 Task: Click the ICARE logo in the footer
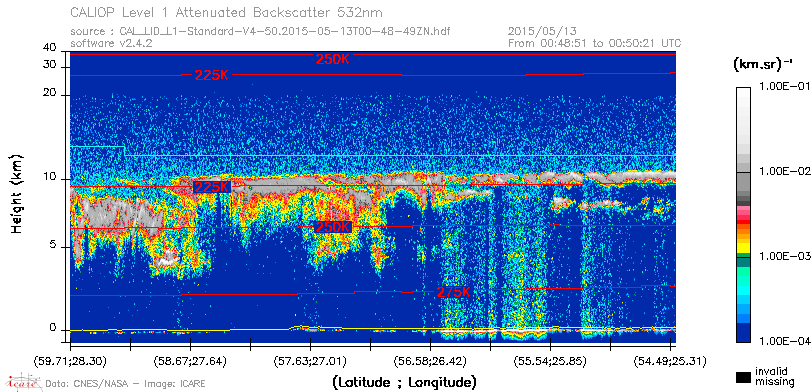click(x=23, y=382)
